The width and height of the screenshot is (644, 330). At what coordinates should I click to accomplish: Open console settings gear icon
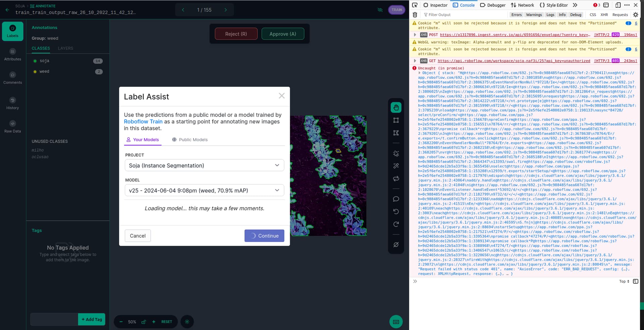coord(636,15)
